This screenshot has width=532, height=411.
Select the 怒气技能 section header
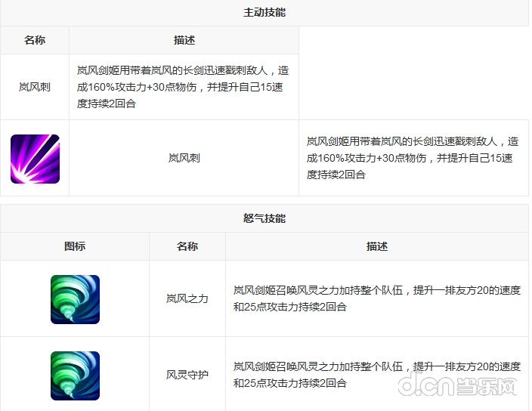point(264,218)
